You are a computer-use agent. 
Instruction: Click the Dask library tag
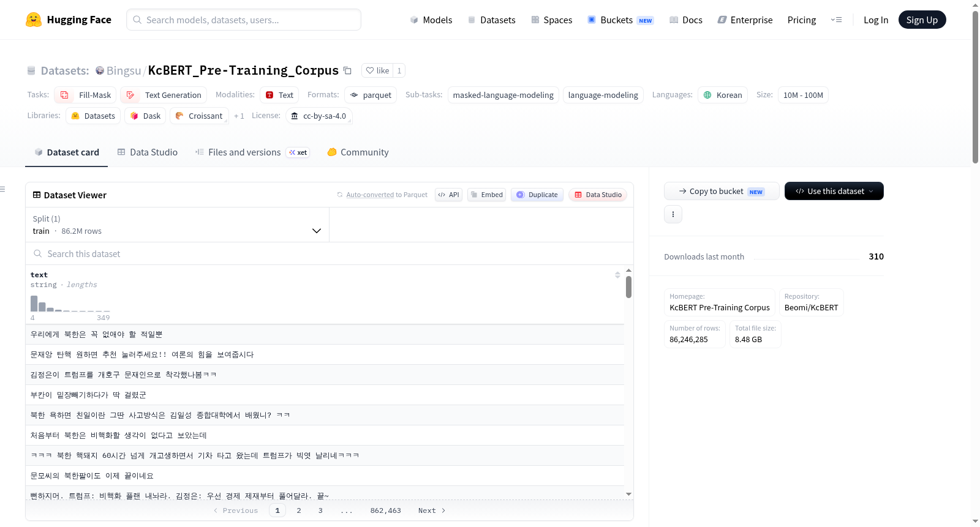pyautogui.click(x=145, y=116)
